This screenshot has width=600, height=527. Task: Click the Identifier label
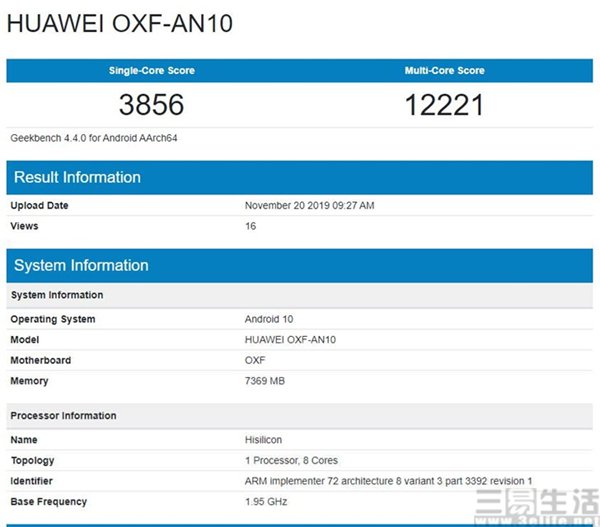coord(31,481)
